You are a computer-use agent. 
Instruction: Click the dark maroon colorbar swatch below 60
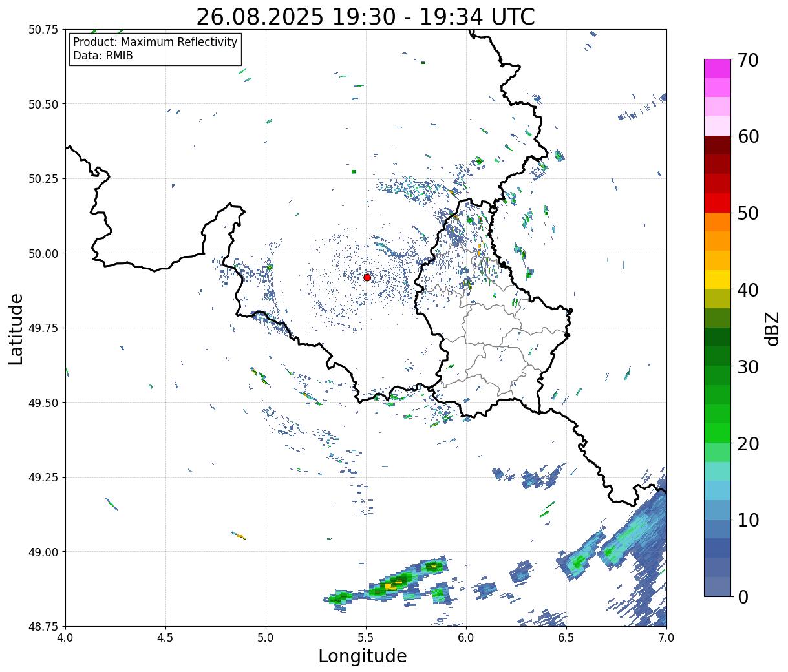click(718, 145)
